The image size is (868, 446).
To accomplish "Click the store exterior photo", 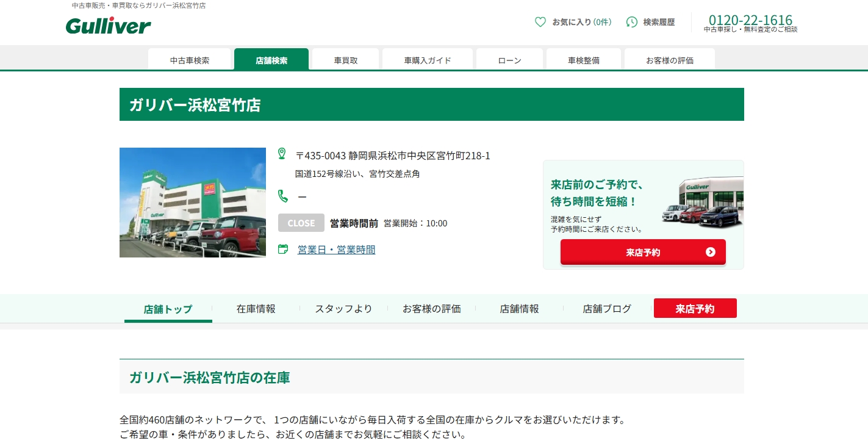I will click(x=193, y=203).
